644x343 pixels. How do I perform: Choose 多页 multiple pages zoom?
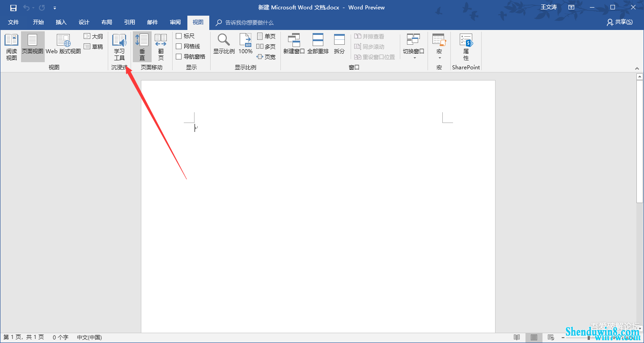(x=266, y=47)
